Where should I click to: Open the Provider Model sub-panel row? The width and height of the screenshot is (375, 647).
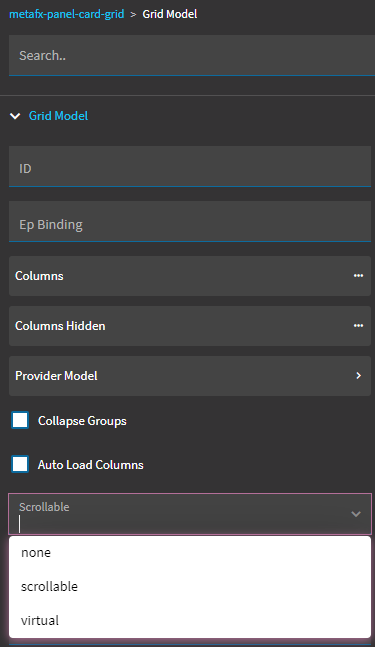click(190, 375)
